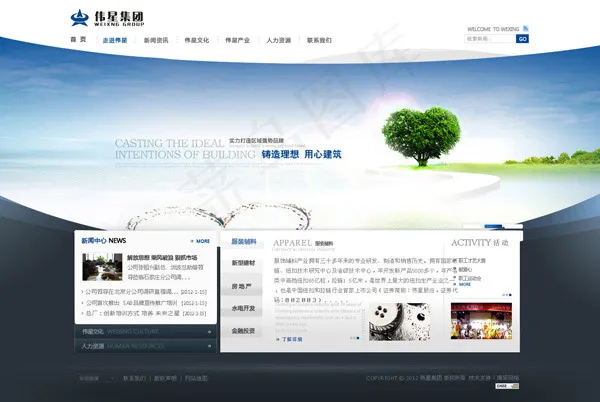The width and height of the screenshot is (600, 402).
Task: Expand the 伟星文化 accordion panel
Action: [146, 330]
